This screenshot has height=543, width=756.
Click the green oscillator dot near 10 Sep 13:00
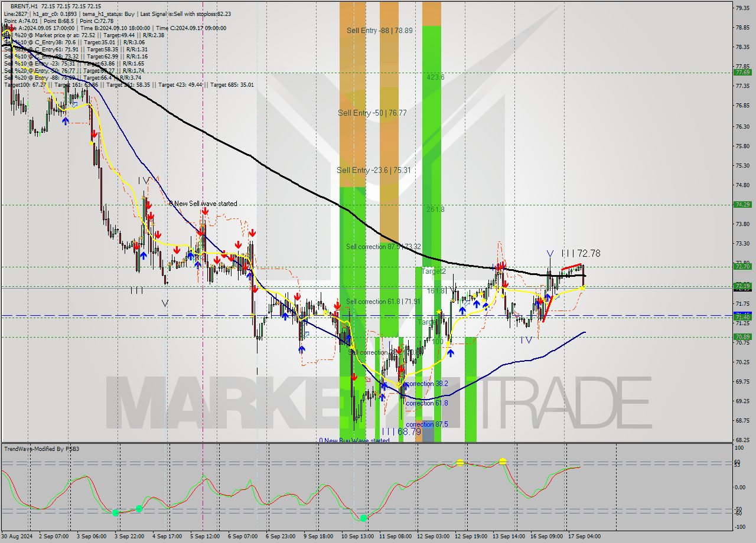click(x=363, y=518)
